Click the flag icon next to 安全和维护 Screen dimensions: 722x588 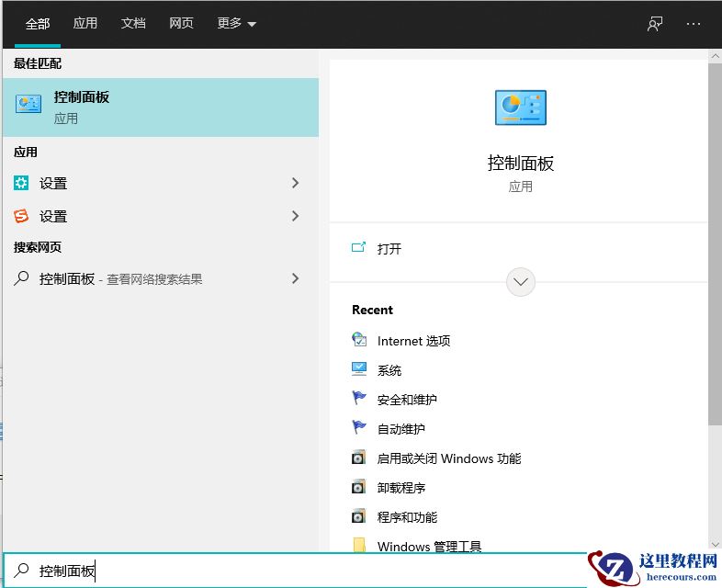(359, 399)
